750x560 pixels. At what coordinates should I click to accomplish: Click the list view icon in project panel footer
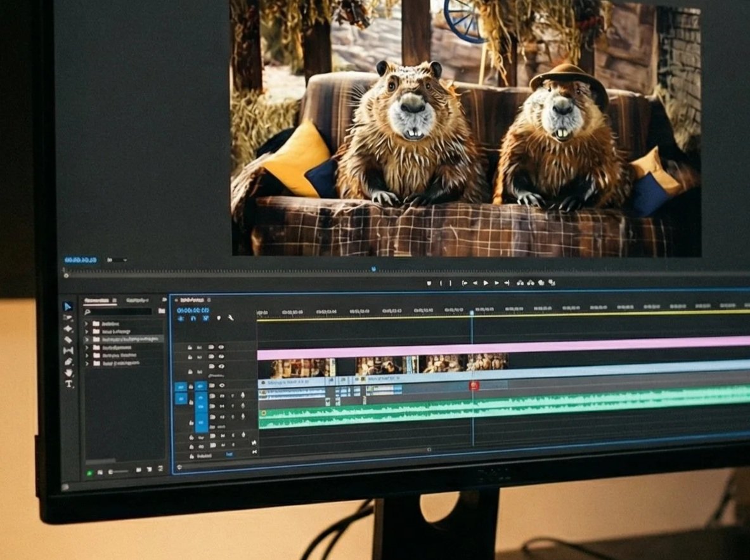(100, 472)
